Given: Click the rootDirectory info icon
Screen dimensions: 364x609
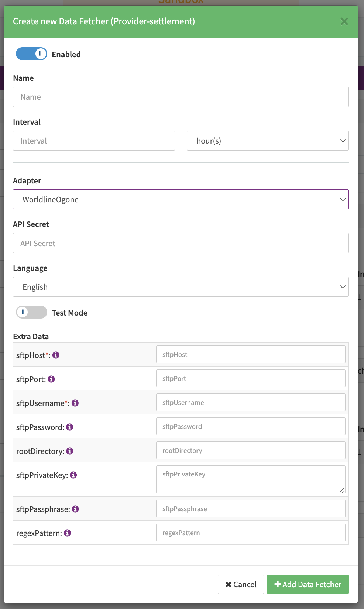Looking at the screenshot, I should [70, 451].
